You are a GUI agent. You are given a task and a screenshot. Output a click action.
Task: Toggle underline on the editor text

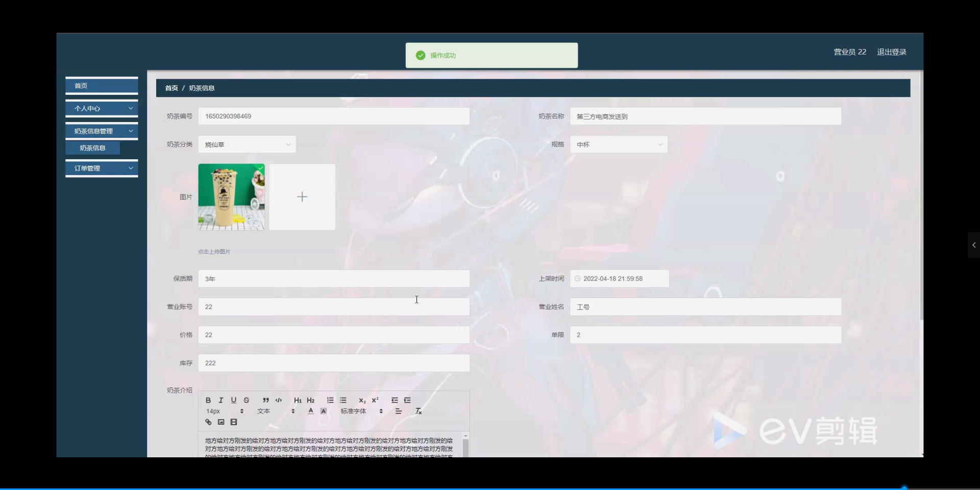(233, 400)
